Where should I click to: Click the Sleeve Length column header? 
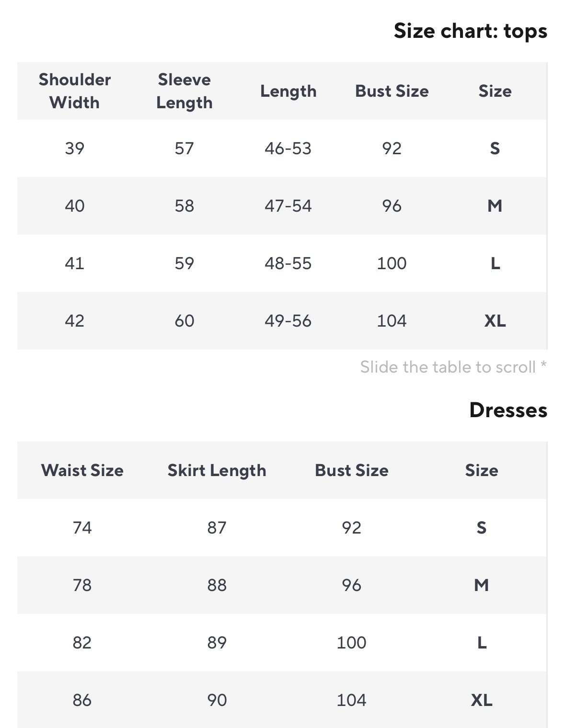(184, 91)
